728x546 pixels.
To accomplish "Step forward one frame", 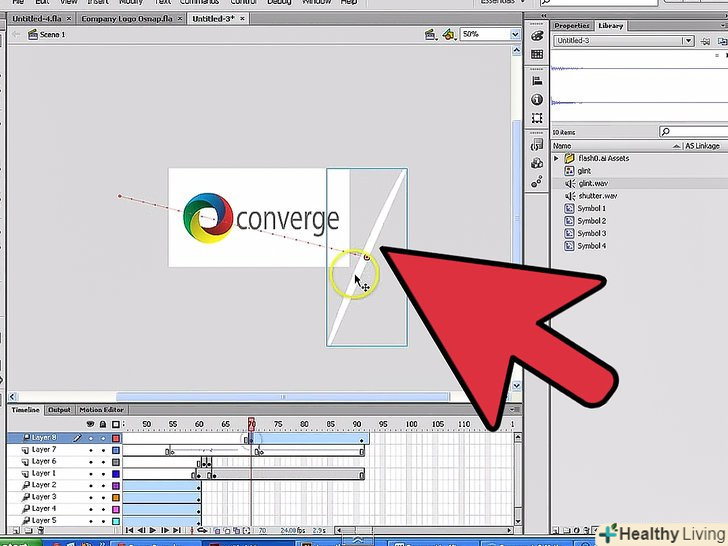I will point(165,530).
